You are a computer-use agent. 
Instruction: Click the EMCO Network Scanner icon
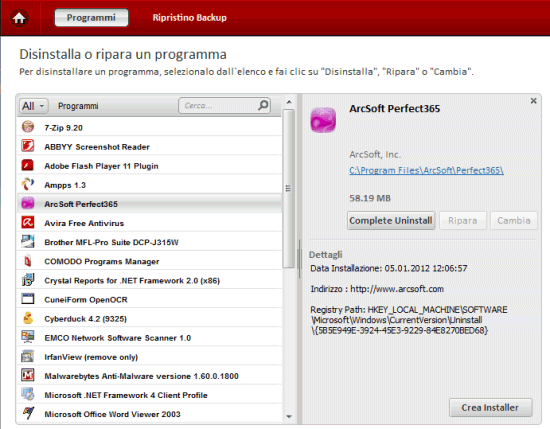click(28, 337)
